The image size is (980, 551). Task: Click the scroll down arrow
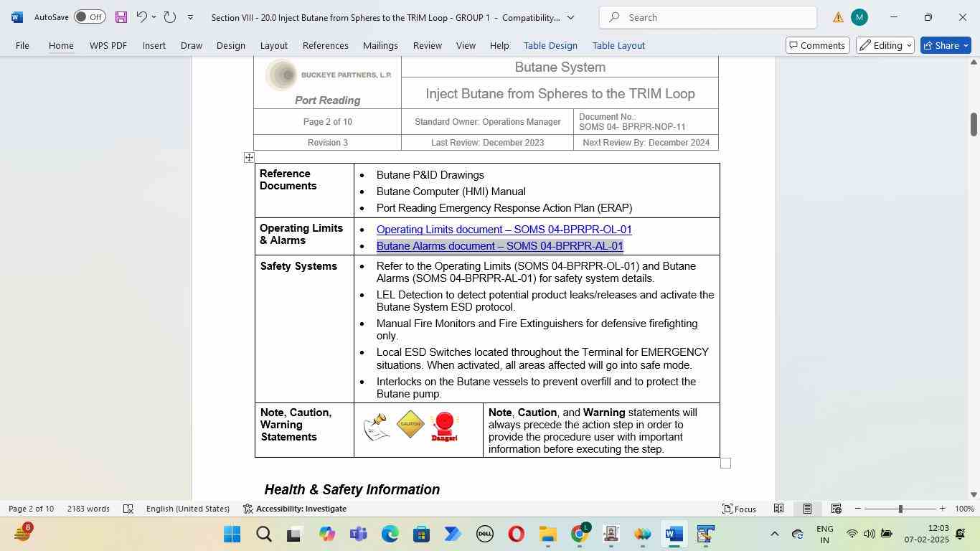pos(974,494)
